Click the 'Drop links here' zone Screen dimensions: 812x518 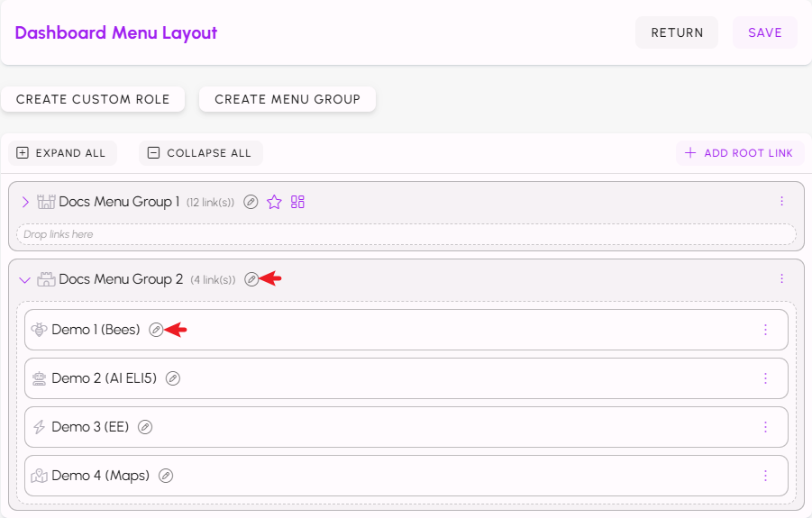click(406, 234)
